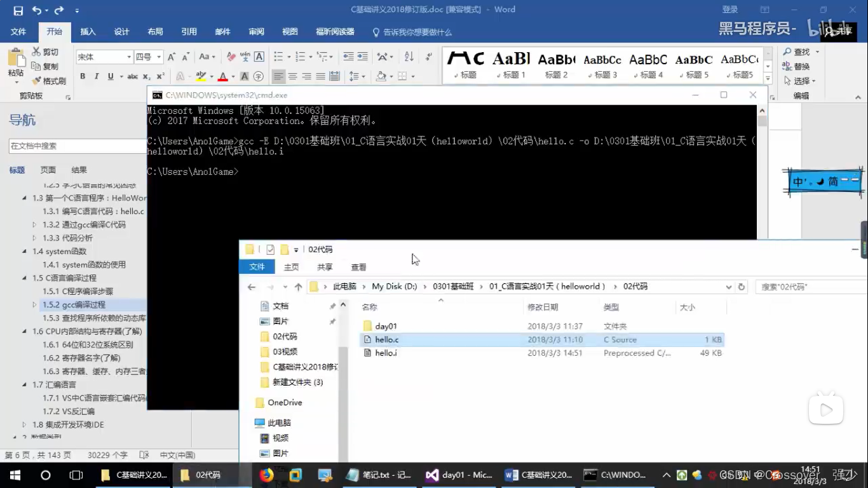Screen dimensions: 868x488
Task: Click the Decrease Indent icon
Action: pyautogui.click(x=348, y=57)
